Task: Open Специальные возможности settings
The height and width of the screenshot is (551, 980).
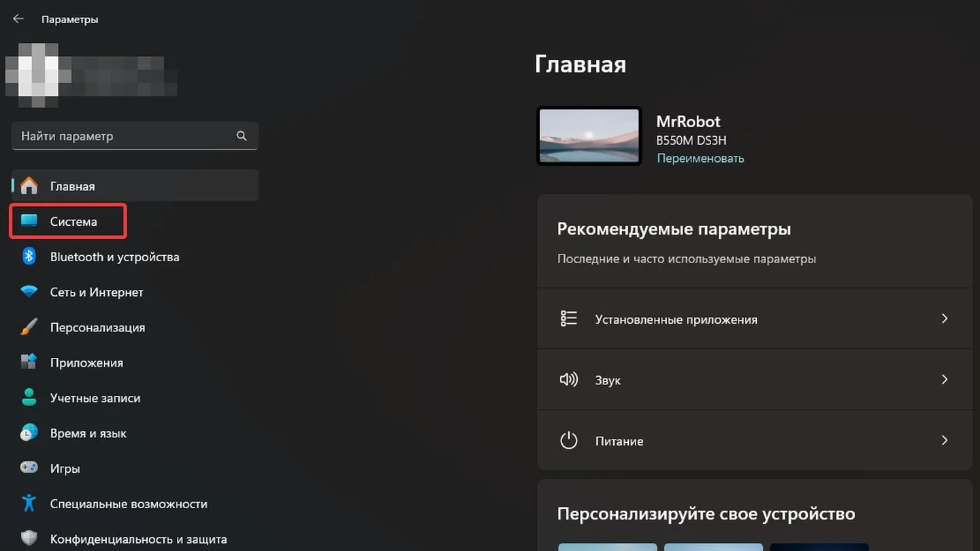Action: pyautogui.click(x=129, y=504)
